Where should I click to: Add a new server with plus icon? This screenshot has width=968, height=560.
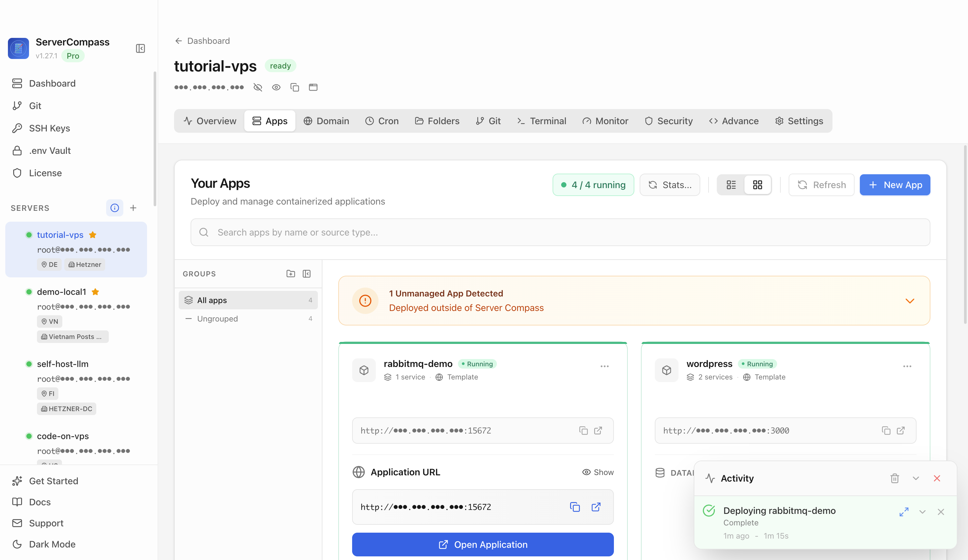pyautogui.click(x=133, y=208)
